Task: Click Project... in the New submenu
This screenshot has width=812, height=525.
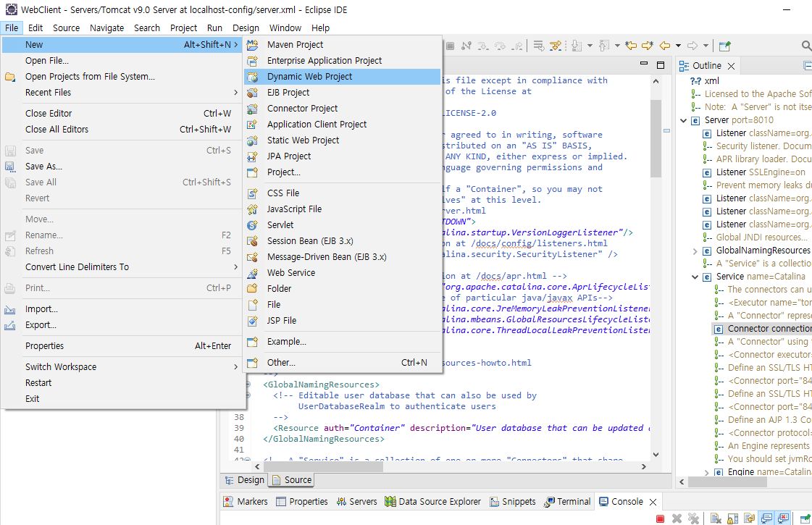Action: point(343,172)
